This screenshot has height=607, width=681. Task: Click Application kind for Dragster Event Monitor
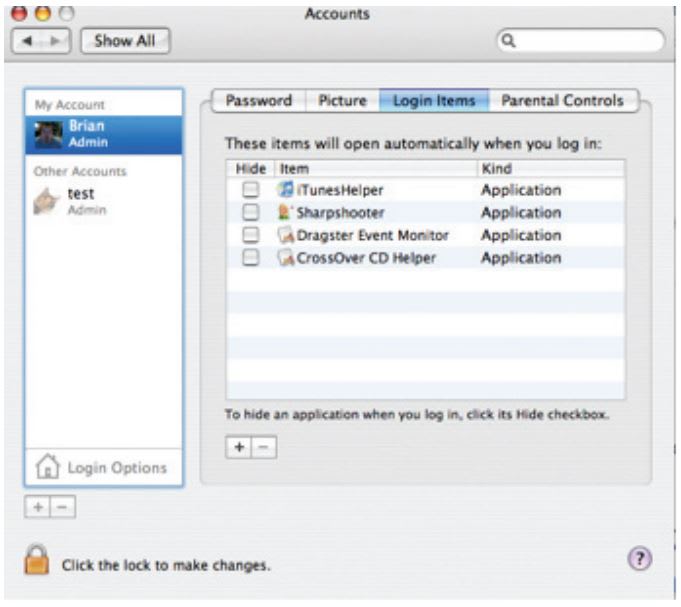(521, 235)
